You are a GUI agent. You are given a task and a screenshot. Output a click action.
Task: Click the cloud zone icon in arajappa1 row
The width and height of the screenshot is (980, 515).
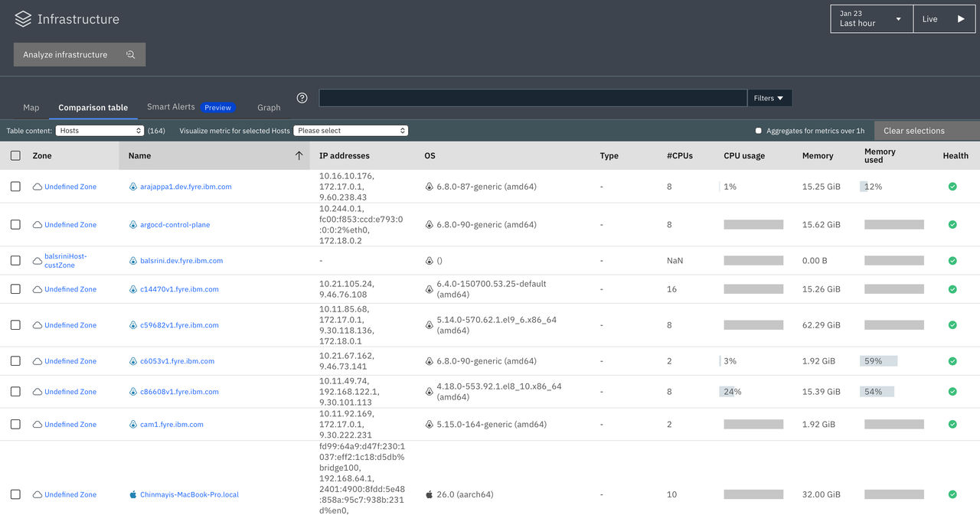coord(37,187)
